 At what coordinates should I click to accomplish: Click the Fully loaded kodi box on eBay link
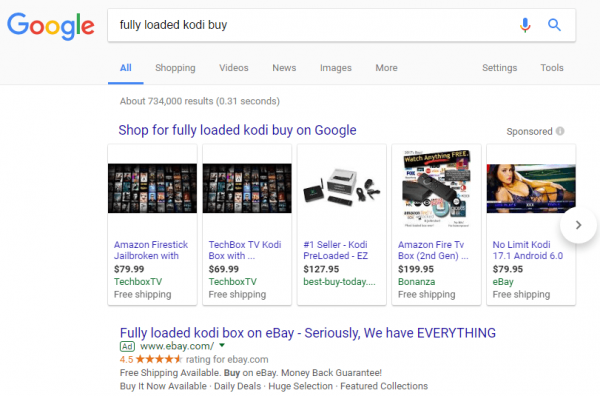[308, 333]
